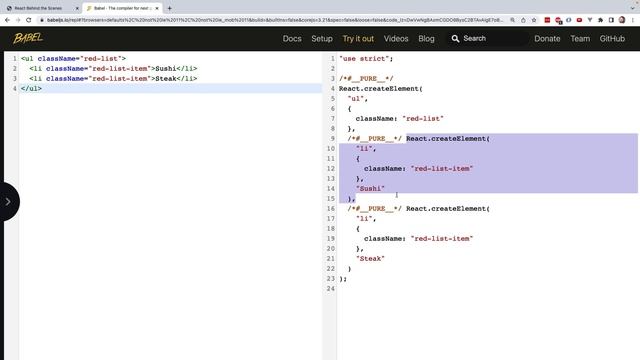Viewport: 640px width, 360px height.
Task: Click the lock site-info icon
Action: click(x=42, y=20)
